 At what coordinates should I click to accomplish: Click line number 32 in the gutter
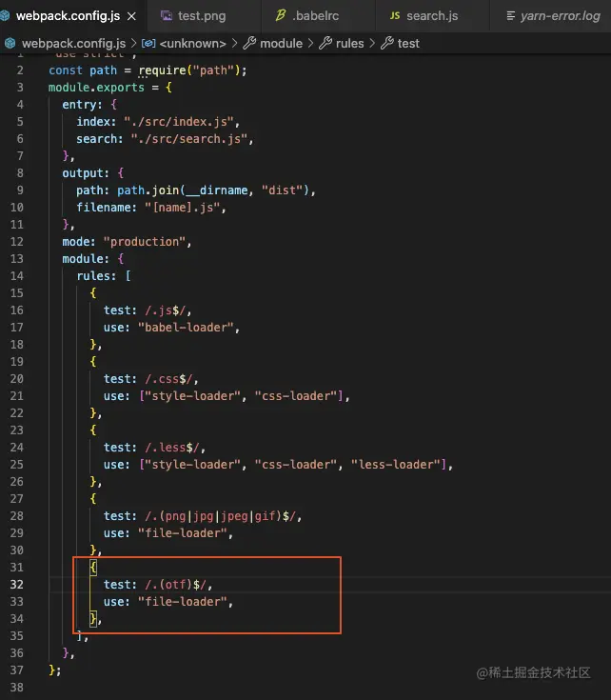pyautogui.click(x=16, y=585)
